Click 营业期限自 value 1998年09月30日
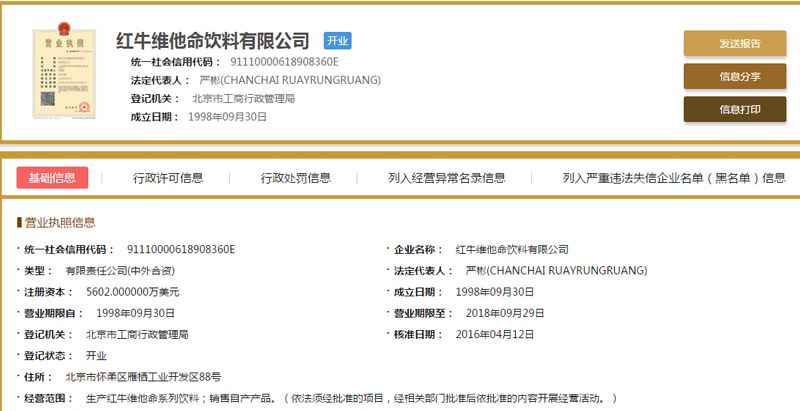The height and width of the screenshot is (411, 800). (x=135, y=313)
